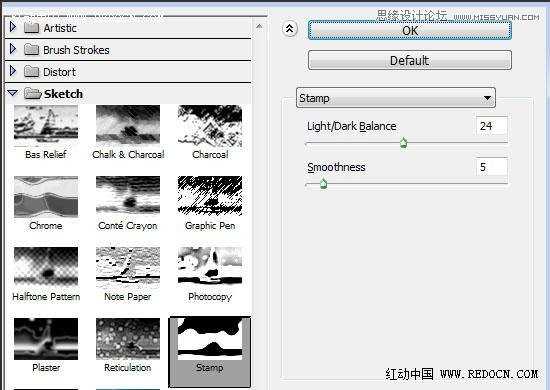Click the Brush Strokes category label
The height and width of the screenshot is (390, 550).
click(x=76, y=50)
